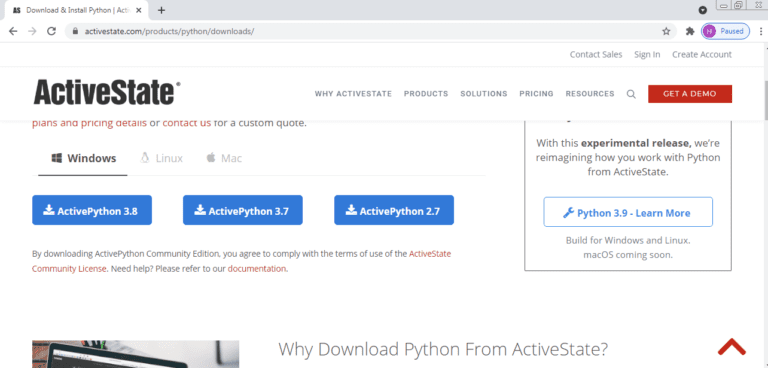
Task: Open the tab search dropdown arrow
Action: (703, 10)
